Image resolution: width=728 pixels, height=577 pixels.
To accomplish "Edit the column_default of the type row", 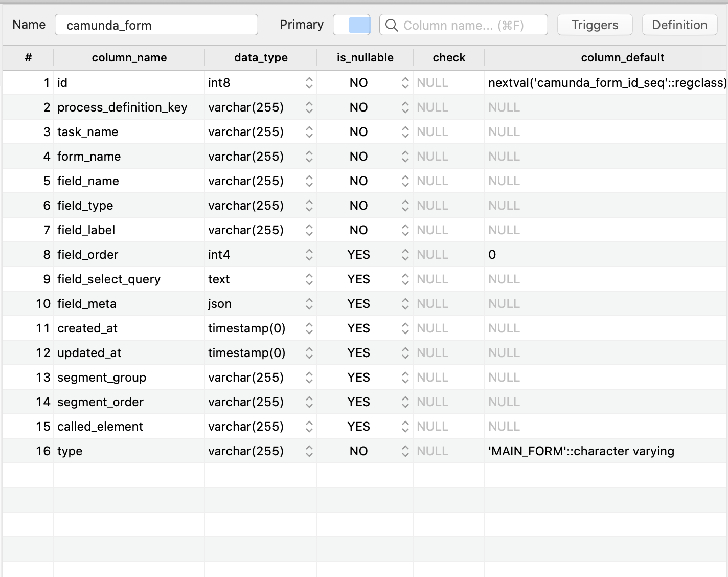I will pyautogui.click(x=581, y=451).
